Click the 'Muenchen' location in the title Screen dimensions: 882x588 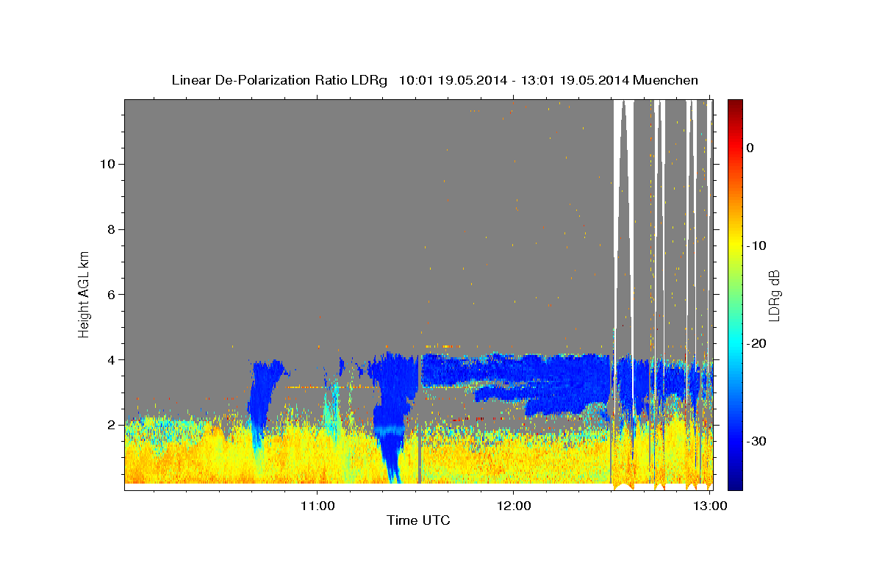(667, 80)
